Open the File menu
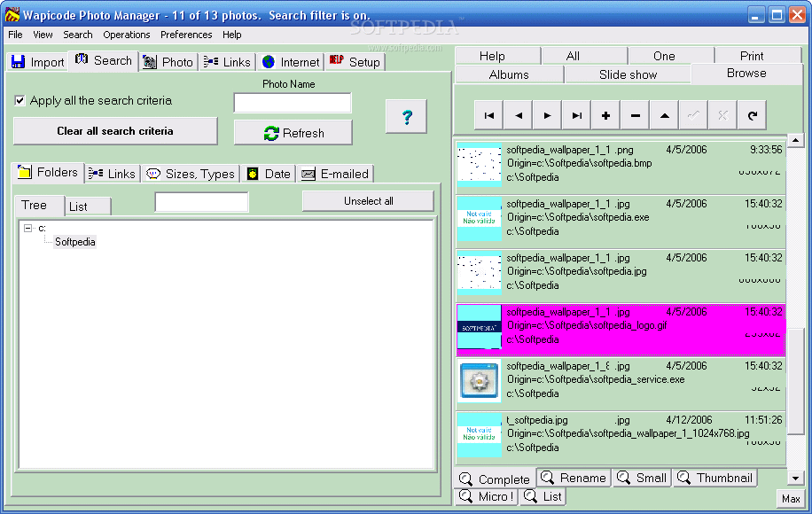Screen dimensions: 812x514 tap(15, 35)
